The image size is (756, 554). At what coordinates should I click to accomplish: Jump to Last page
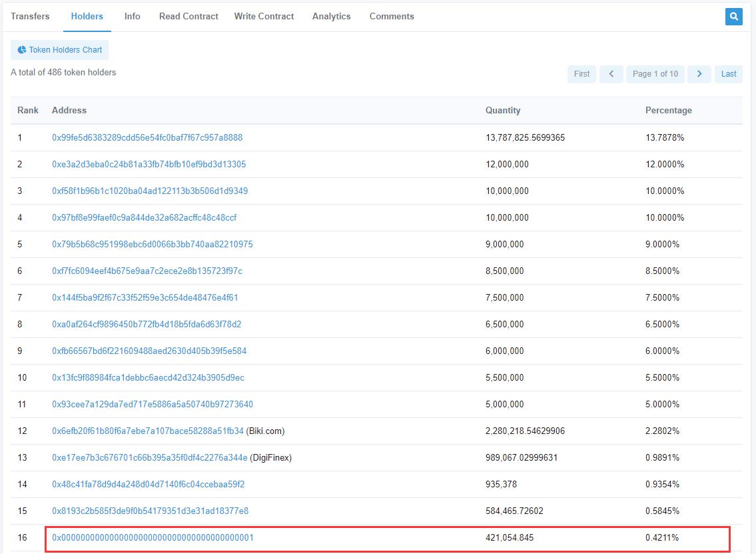pyautogui.click(x=729, y=74)
